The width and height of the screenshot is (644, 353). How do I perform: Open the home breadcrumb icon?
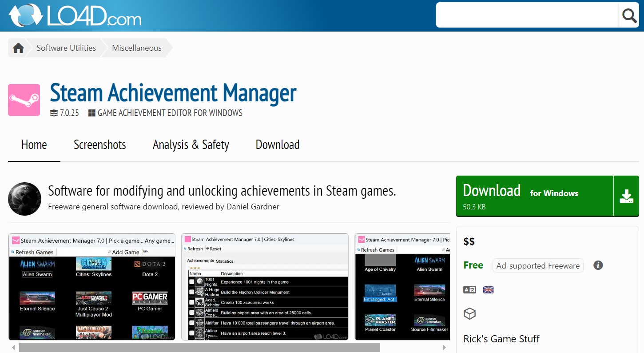click(x=18, y=47)
